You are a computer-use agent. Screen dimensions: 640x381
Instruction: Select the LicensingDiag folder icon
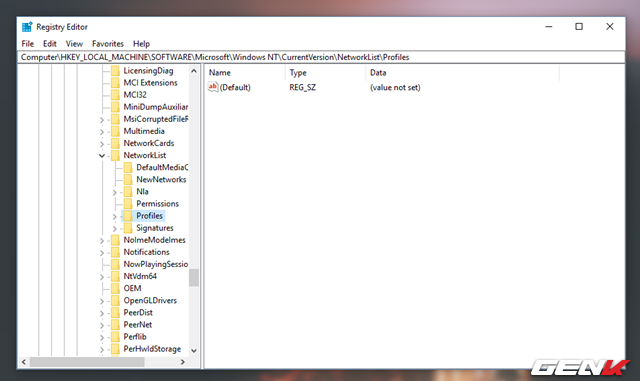[x=116, y=71]
